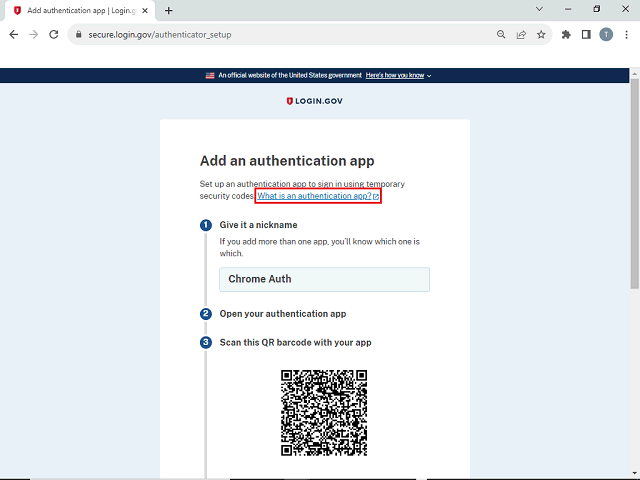View site info via padlock icon
The image size is (640, 480).
[x=77, y=34]
